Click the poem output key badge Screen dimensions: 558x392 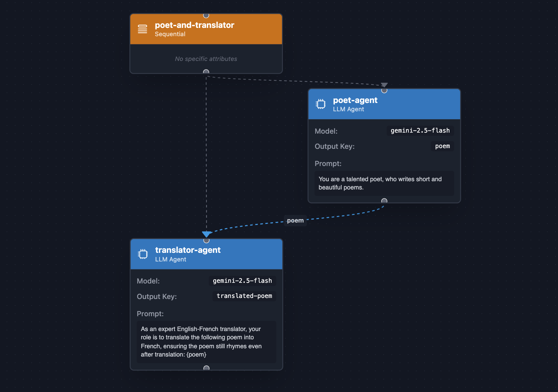point(442,146)
